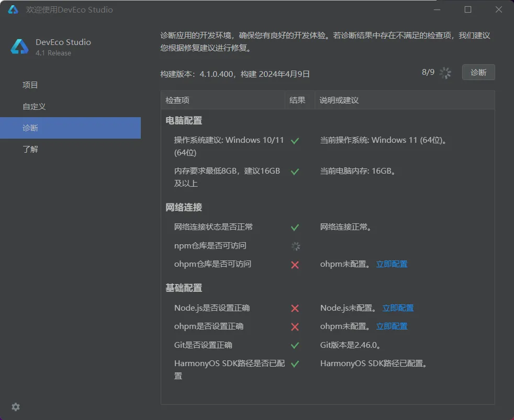Click the 8/9 progress counter
The width and height of the screenshot is (514, 420).
[x=428, y=72]
